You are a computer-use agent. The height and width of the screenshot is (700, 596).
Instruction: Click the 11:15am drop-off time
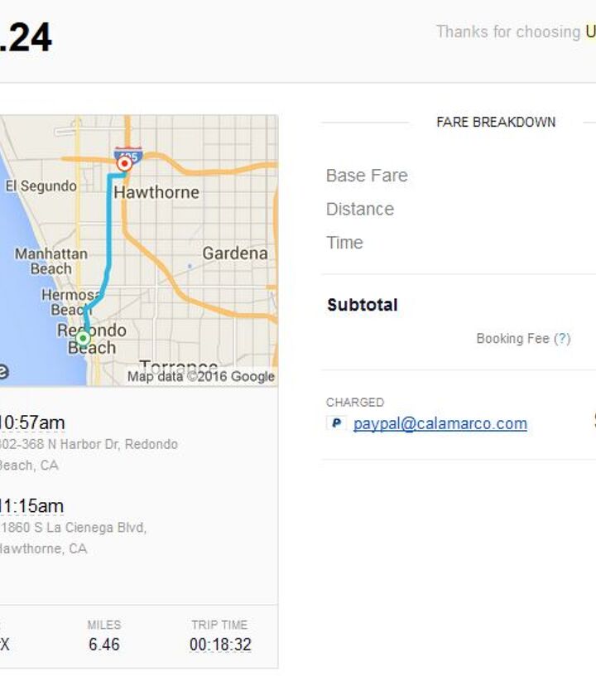(31, 505)
